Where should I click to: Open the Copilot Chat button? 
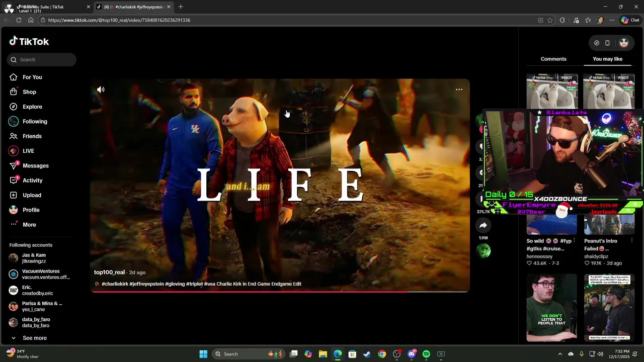click(630, 20)
